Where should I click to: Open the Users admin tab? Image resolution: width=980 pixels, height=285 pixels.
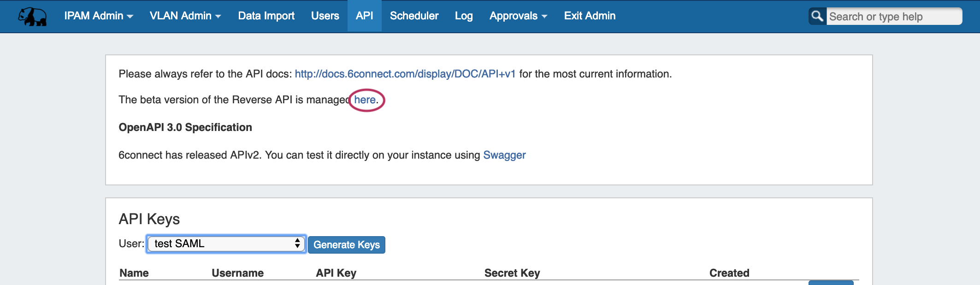tap(325, 16)
